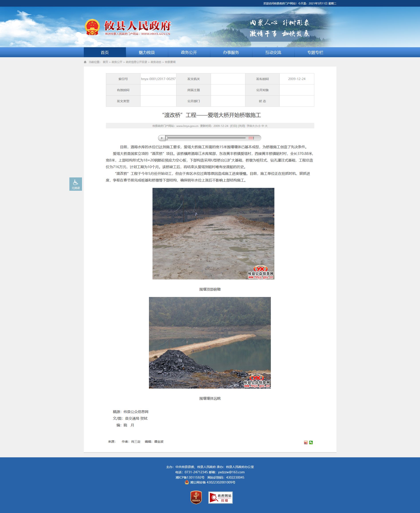Click the breadcrumb home icon
The image size is (420, 513).
pyautogui.click(x=85, y=62)
